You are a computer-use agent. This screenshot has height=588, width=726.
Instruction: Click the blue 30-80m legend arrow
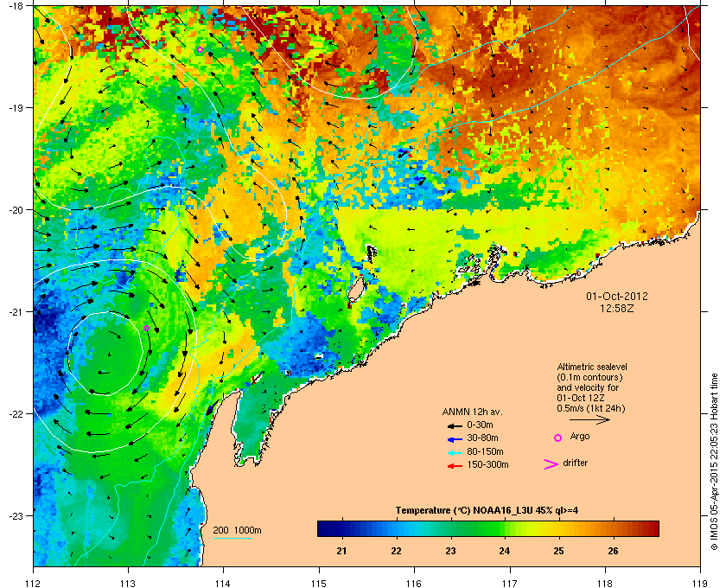click(x=455, y=438)
